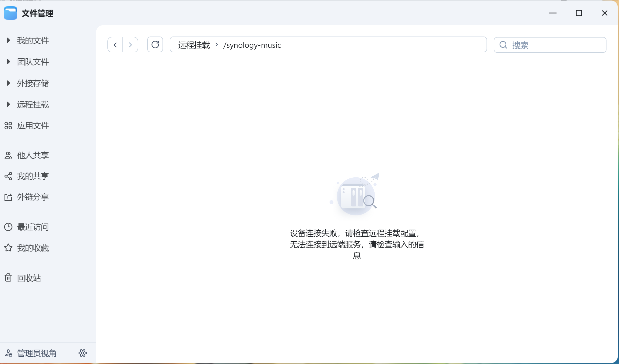Open 应用文件 in the sidebar
The image size is (619, 364).
coord(33,126)
